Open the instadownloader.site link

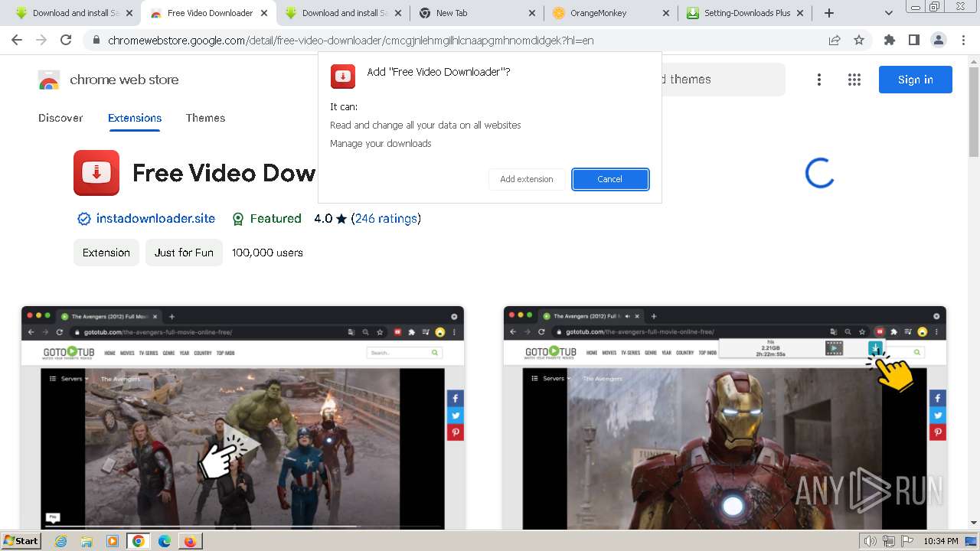pos(155,219)
